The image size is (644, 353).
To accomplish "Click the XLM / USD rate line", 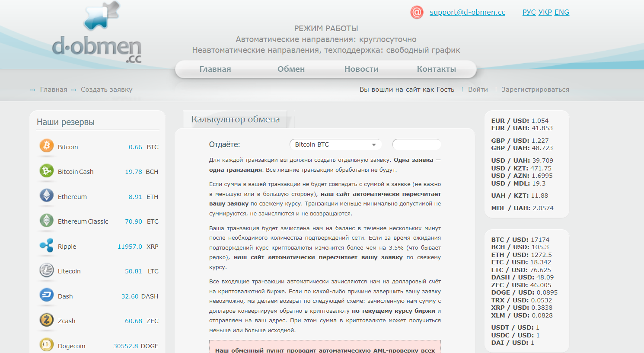I will coord(522,315).
